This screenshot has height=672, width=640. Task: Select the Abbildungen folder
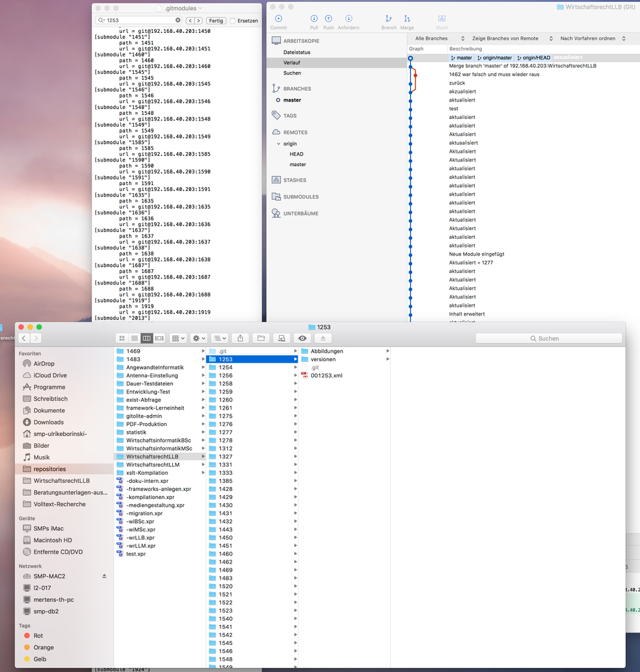coord(327,351)
